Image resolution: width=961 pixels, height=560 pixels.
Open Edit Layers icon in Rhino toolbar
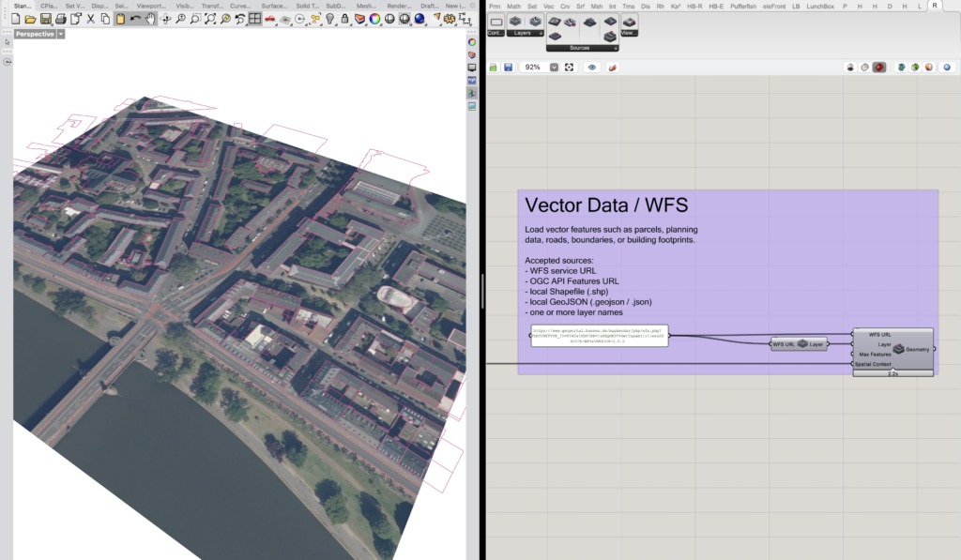coord(359,19)
